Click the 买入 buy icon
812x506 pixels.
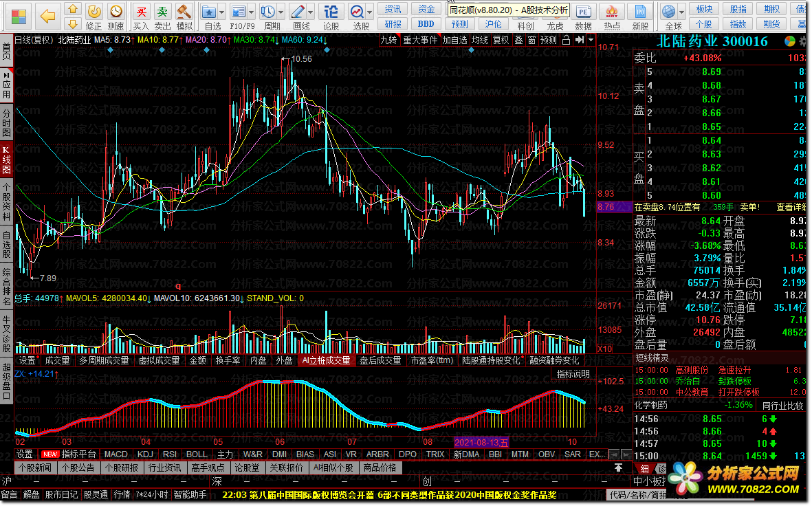[x=141, y=16]
